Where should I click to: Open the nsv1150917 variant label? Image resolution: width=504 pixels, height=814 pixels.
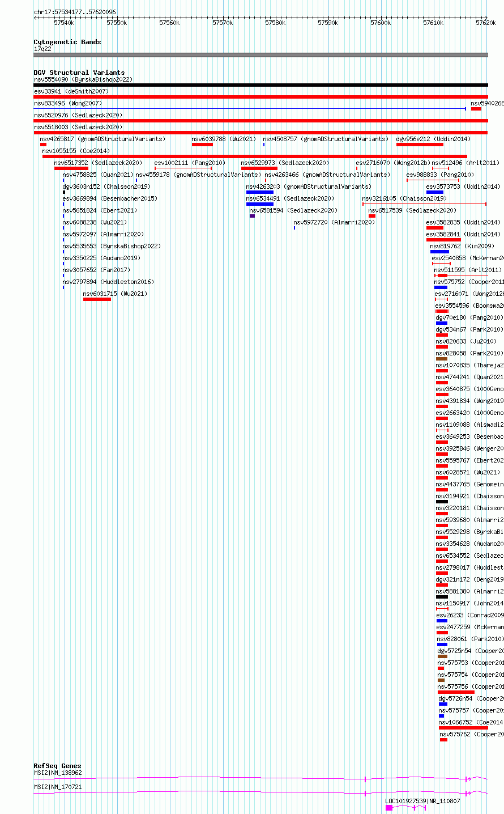coord(470,603)
